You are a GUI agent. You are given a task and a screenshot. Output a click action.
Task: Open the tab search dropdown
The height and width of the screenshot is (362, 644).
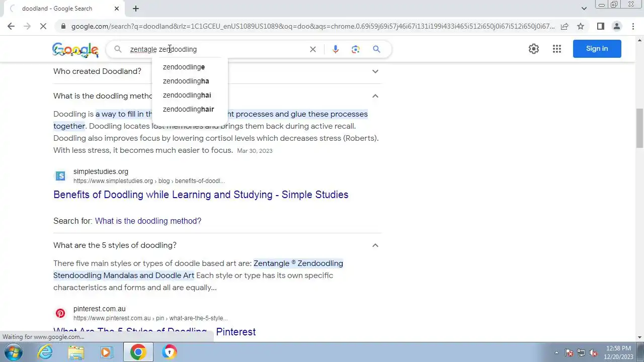tap(584, 9)
